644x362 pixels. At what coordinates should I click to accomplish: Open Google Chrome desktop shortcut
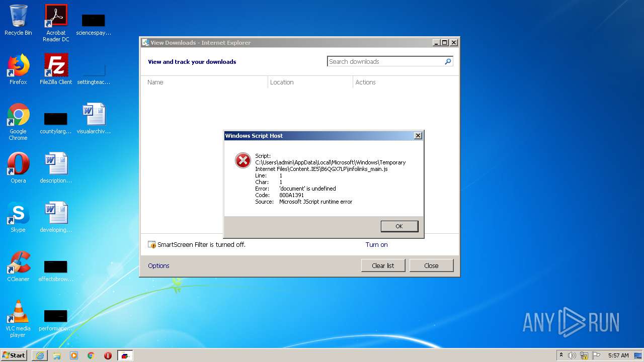click(x=18, y=122)
